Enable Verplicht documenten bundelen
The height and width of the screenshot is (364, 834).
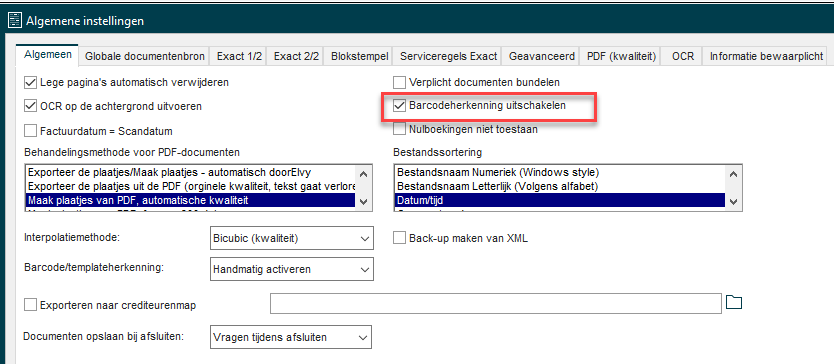399,82
